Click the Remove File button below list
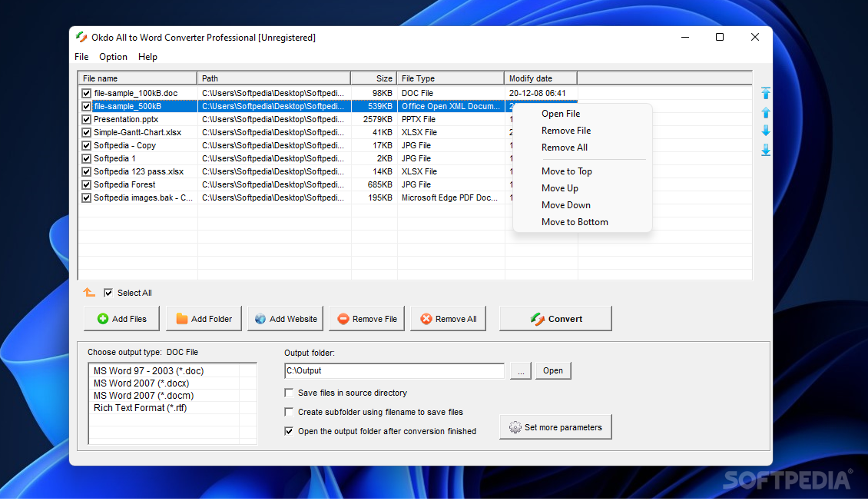 367,319
